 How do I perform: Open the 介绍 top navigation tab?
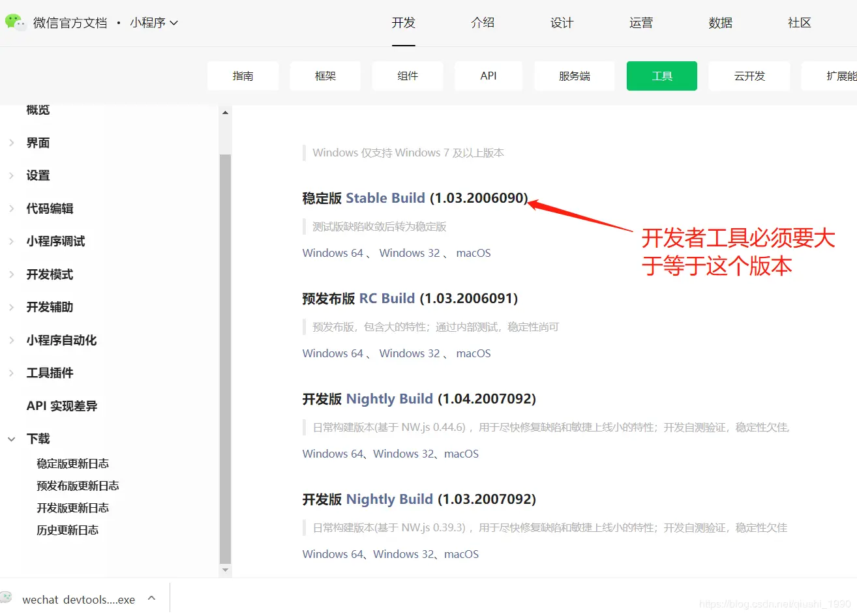(483, 23)
